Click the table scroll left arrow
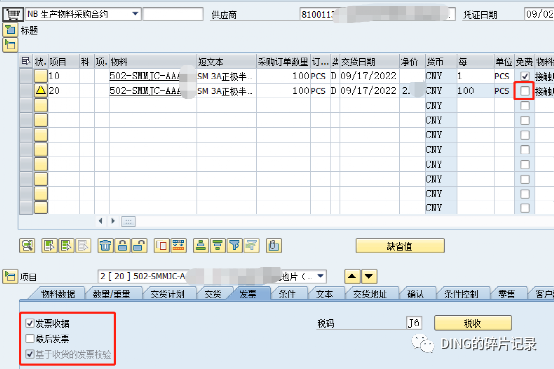 click(101, 221)
